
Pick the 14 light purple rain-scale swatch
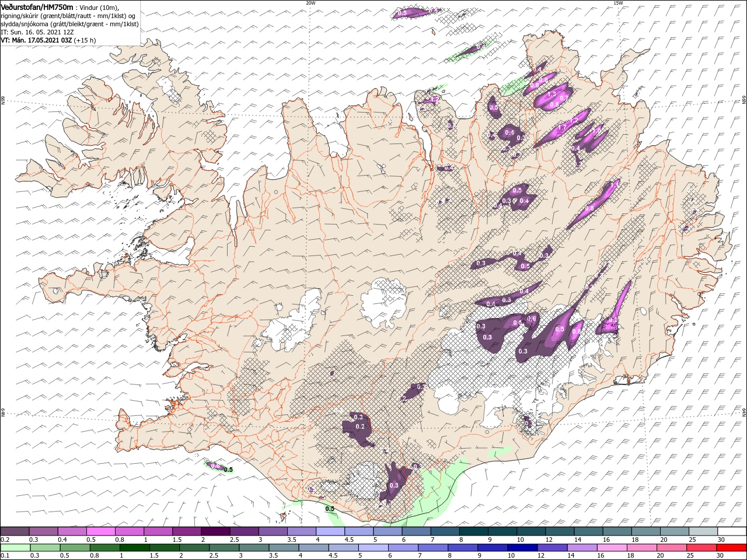(x=582, y=548)
